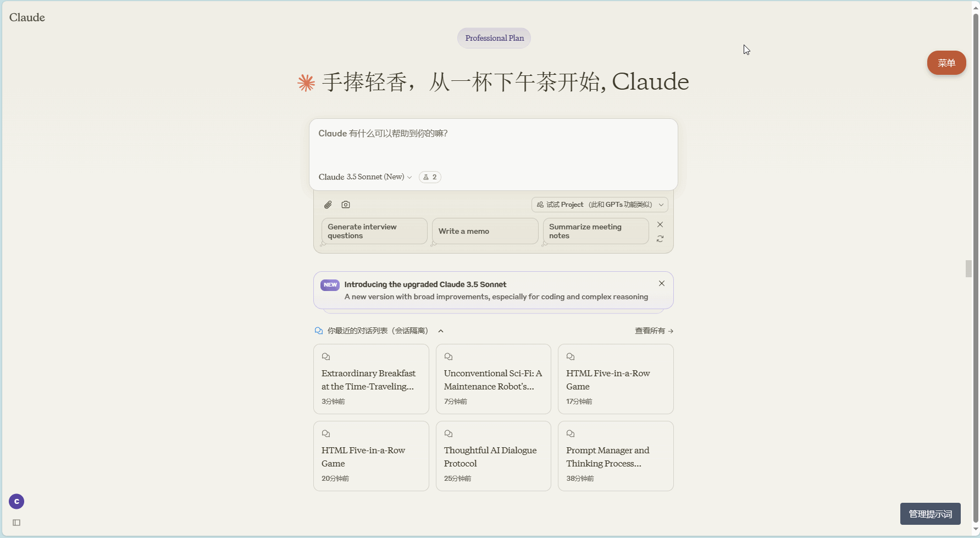Close the prompt suggestions with the X icon

[x=660, y=224]
